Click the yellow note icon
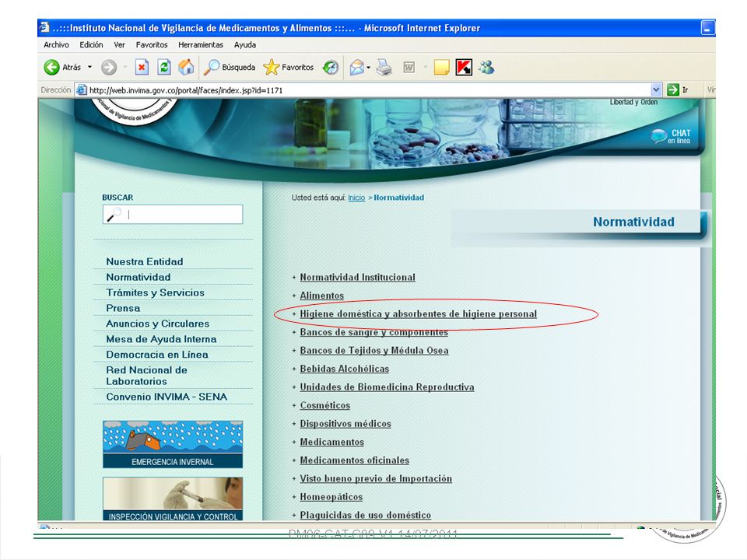The height and width of the screenshot is (560, 747). click(442, 67)
